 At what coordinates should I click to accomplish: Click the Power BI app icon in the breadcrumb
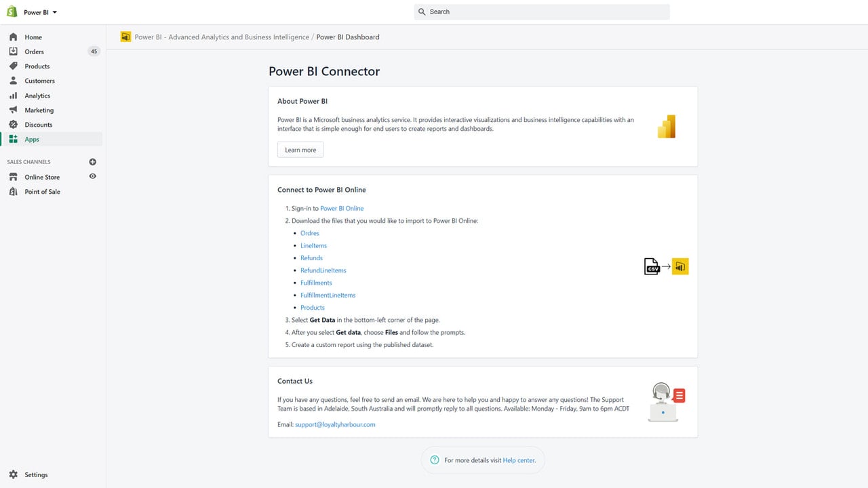(125, 37)
